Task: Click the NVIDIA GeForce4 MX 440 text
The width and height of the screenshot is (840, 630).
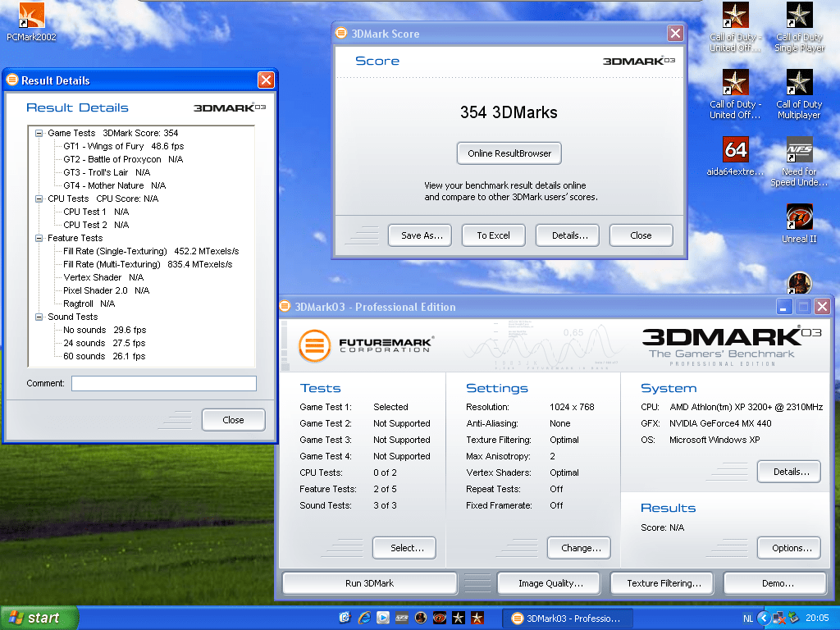Action: tap(720, 423)
